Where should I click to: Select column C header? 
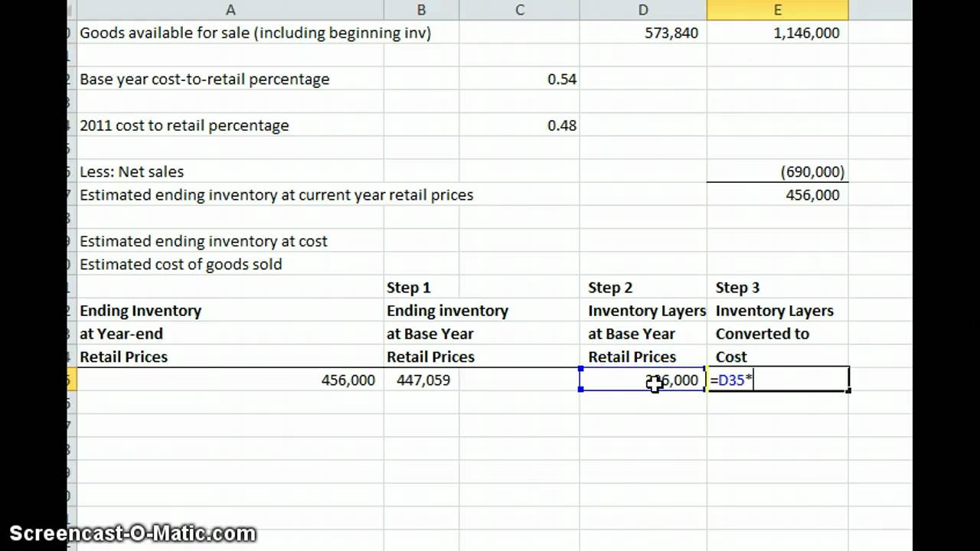coord(520,10)
